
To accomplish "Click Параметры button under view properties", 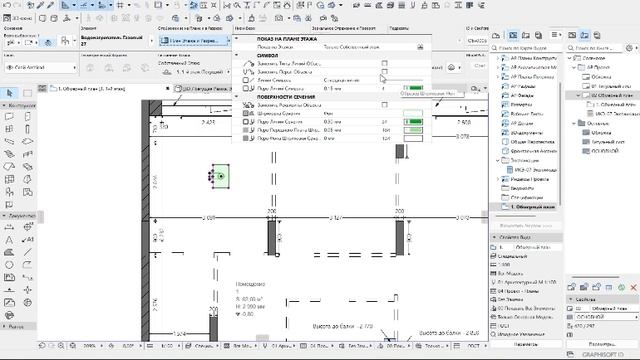I will tap(525, 344).
